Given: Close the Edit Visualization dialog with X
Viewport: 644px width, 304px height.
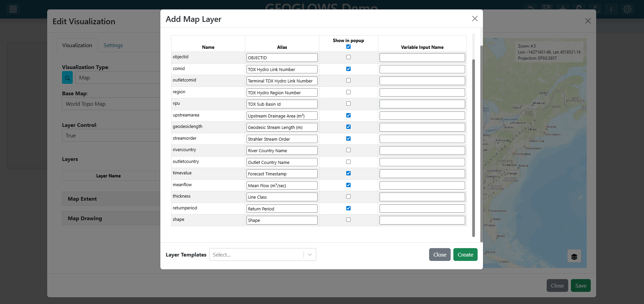Looking at the screenshot, I should click(588, 21).
